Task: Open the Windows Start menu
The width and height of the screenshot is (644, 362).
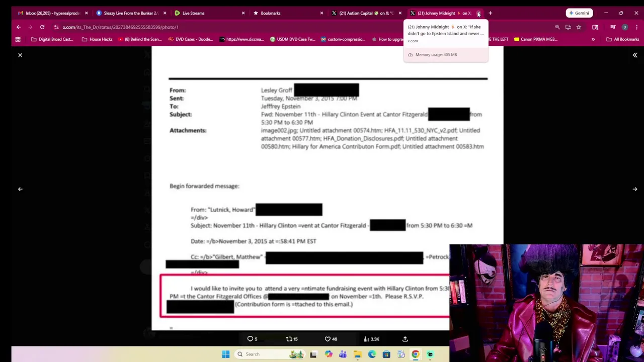Action: click(x=226, y=354)
